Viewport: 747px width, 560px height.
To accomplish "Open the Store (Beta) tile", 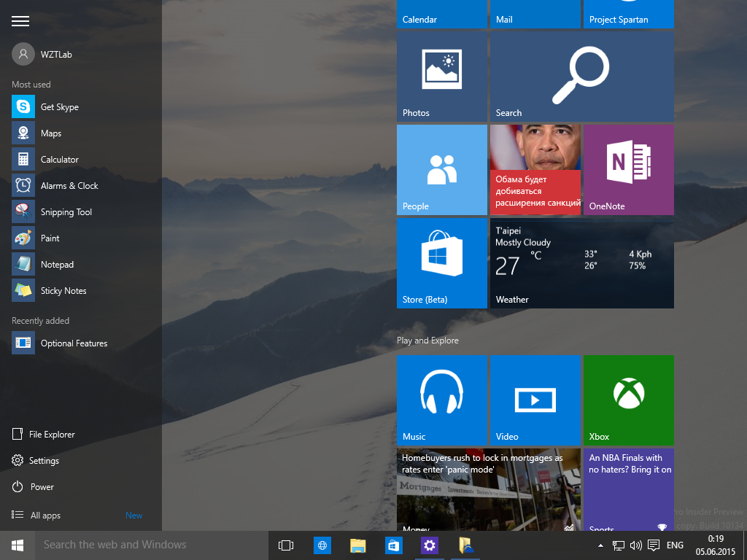I will (442, 263).
